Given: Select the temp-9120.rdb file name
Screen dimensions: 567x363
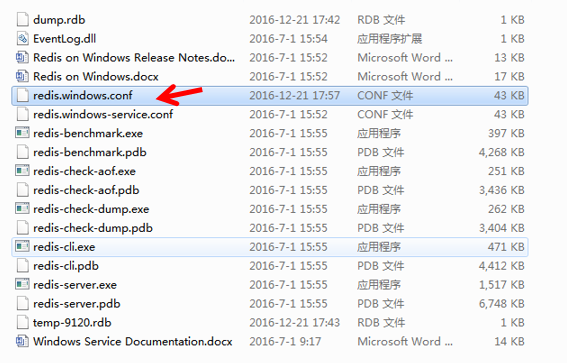Looking at the screenshot, I should pyautogui.click(x=72, y=323).
